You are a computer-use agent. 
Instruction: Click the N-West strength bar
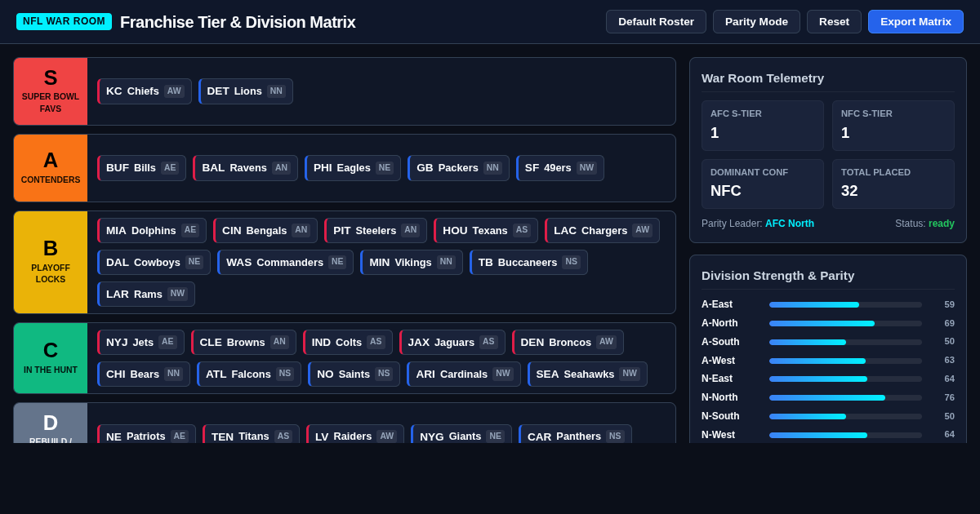click(845, 435)
